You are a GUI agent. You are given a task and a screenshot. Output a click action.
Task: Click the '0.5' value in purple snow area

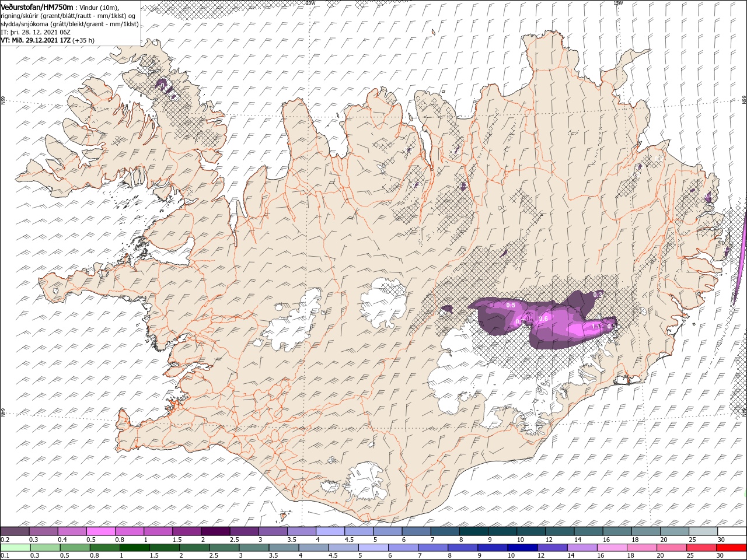click(511, 305)
